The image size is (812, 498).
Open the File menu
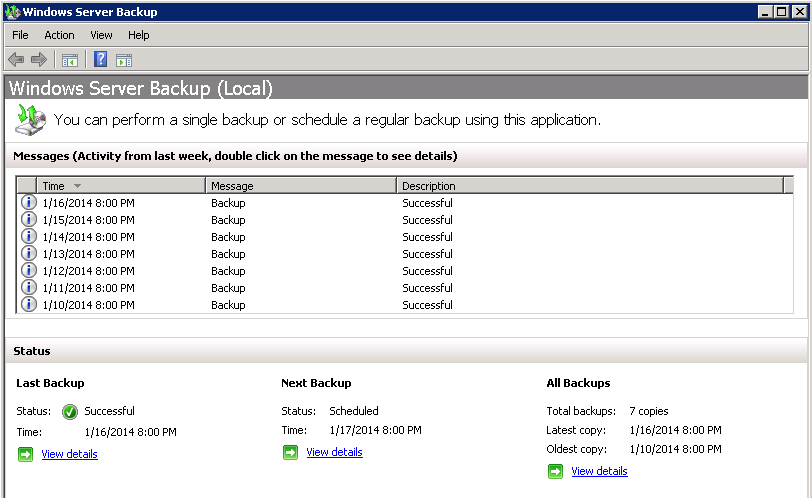pos(20,35)
